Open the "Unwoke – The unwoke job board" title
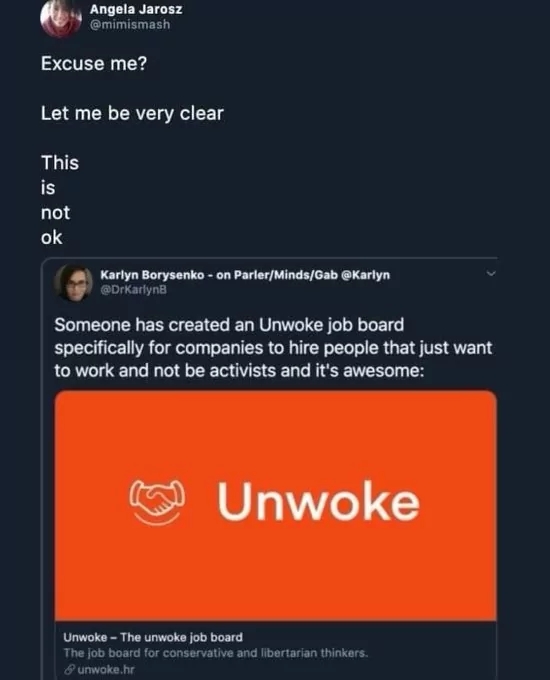Viewport: 550px width, 680px height. pyautogui.click(x=153, y=637)
